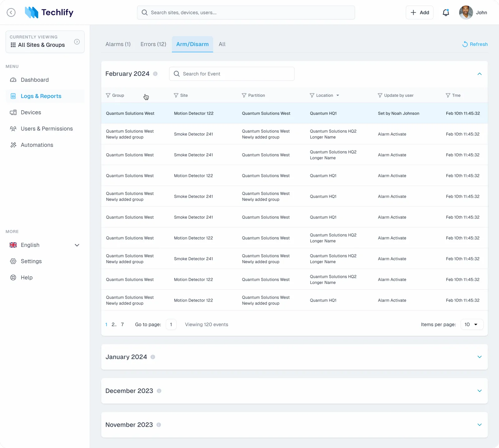Screen dimensions: 499x448
Task: Expand the December 2023 section
Action: pos(480,391)
